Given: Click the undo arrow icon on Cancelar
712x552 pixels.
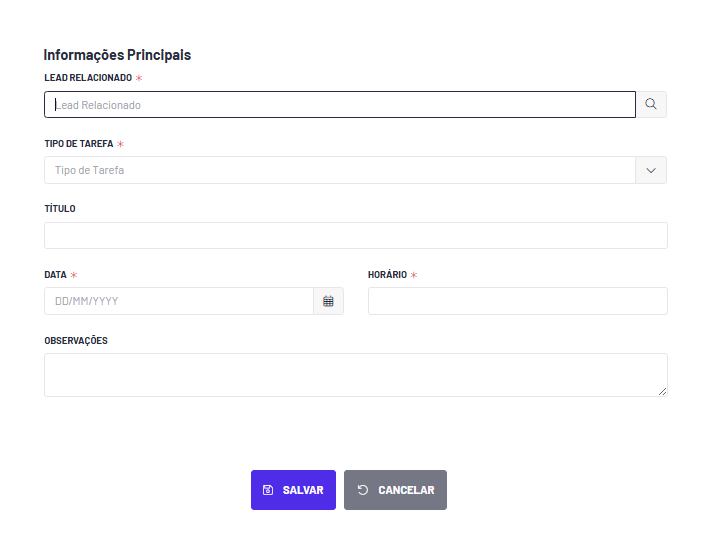Looking at the screenshot, I should pos(363,490).
